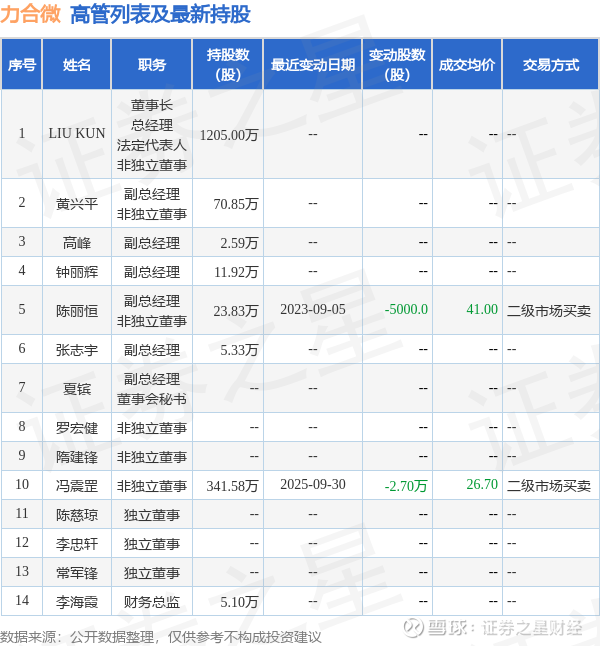Click the 26.70 average price
The height and width of the screenshot is (646, 600).
[x=482, y=484]
